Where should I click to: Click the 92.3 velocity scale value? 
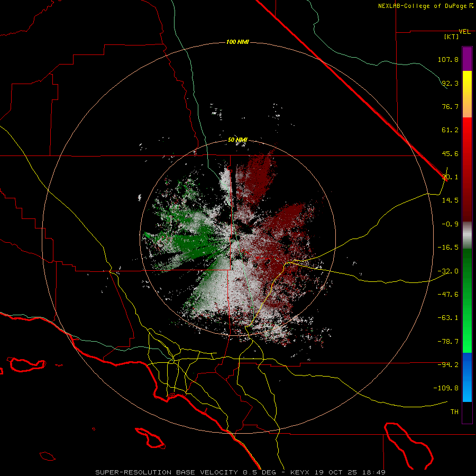[450, 83]
